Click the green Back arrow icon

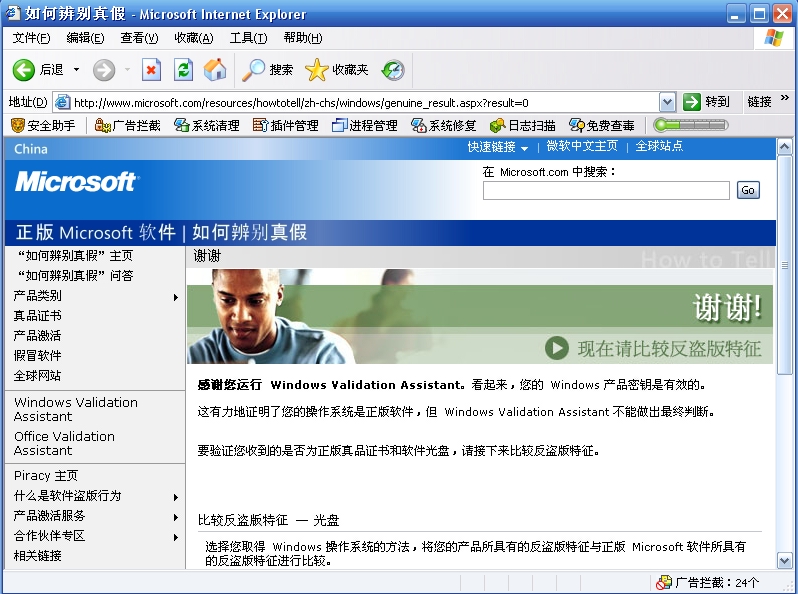(x=23, y=70)
